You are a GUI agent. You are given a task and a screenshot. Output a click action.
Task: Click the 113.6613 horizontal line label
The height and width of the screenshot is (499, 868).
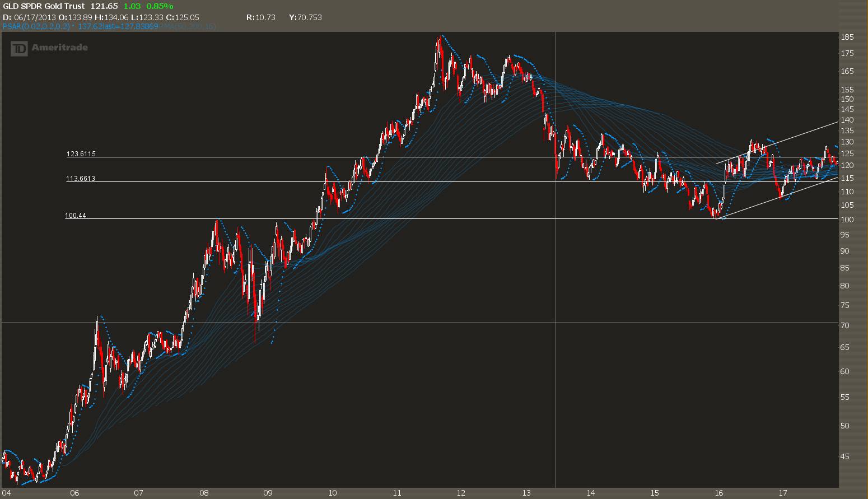coord(81,179)
